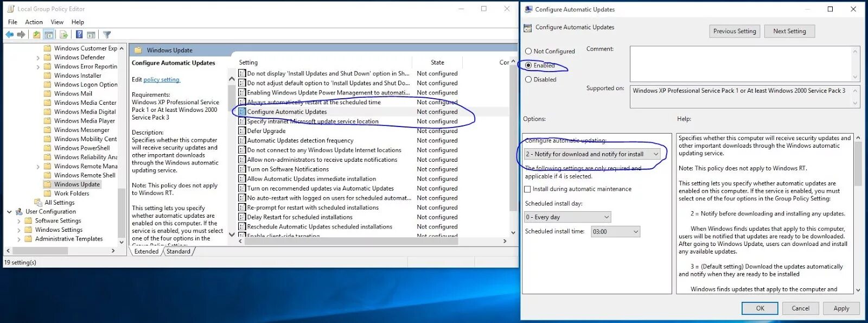
Task: Click the Export List toolbar icon
Action: (63, 35)
